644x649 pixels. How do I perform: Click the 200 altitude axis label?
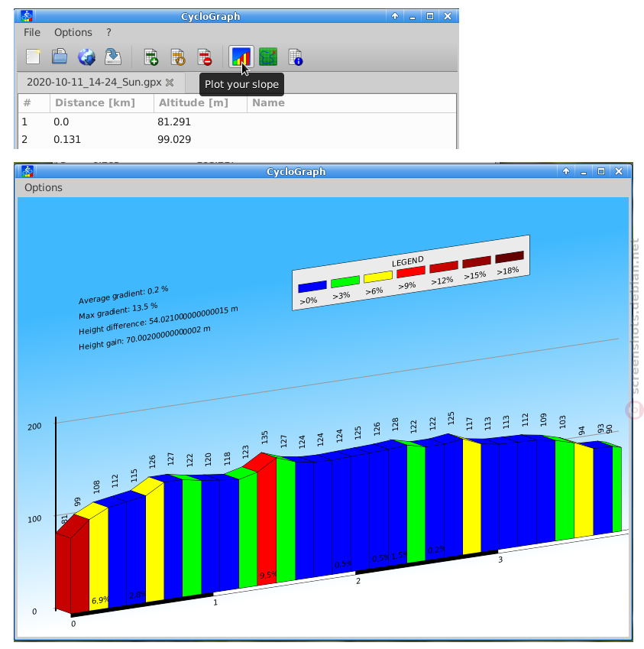(34, 427)
